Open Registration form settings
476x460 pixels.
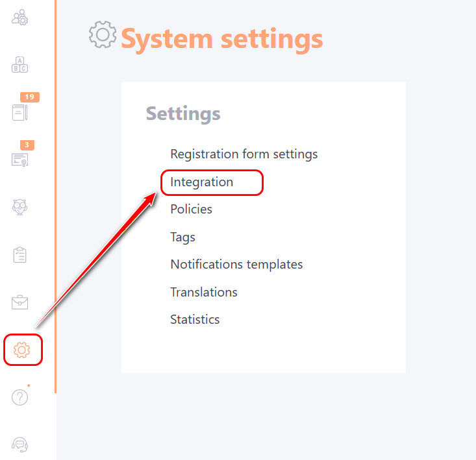(244, 154)
